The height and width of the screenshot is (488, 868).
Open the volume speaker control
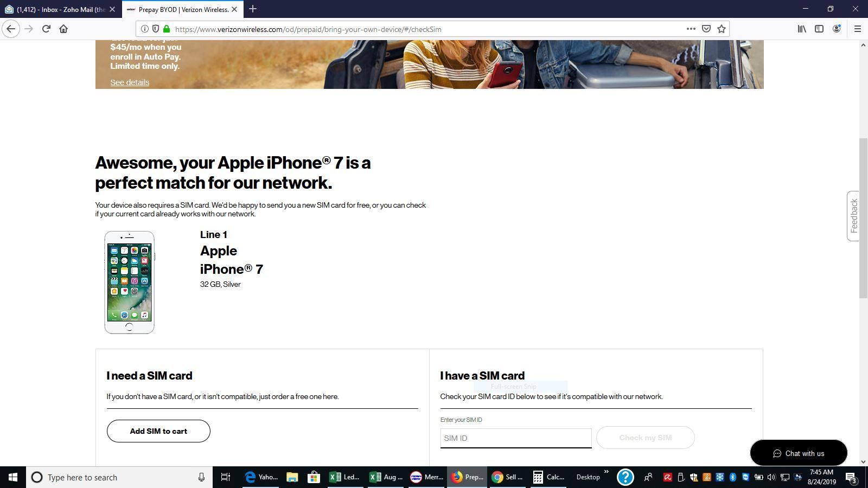(771, 477)
